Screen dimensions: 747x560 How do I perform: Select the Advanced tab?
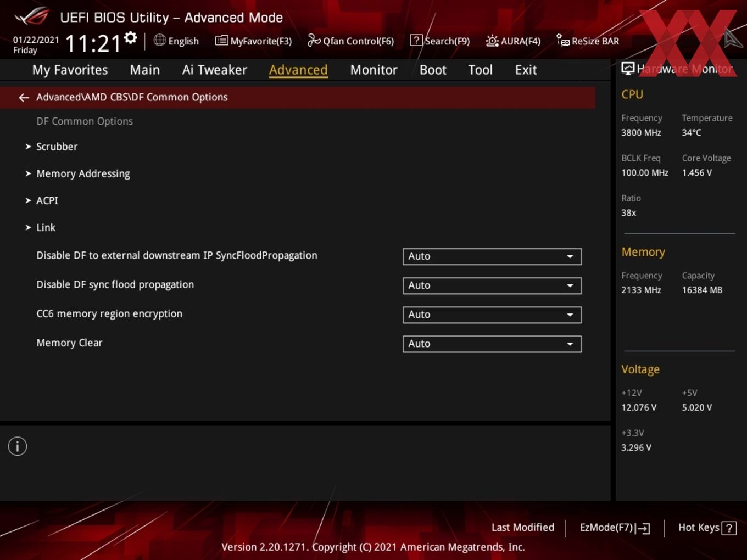point(298,70)
